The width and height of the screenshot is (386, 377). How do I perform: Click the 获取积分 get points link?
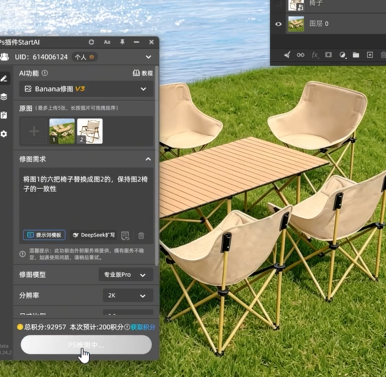coord(143,327)
